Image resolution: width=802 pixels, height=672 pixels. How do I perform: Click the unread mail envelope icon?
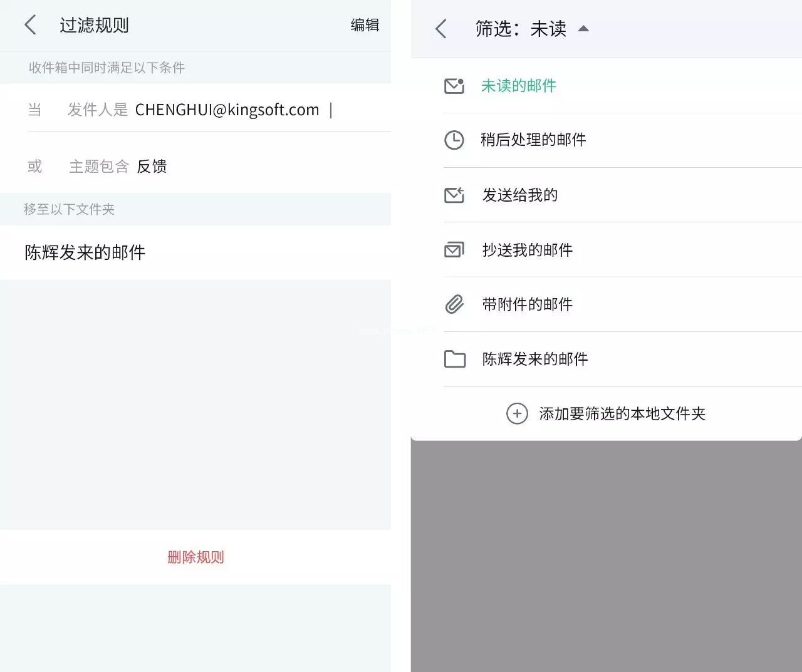point(454,86)
